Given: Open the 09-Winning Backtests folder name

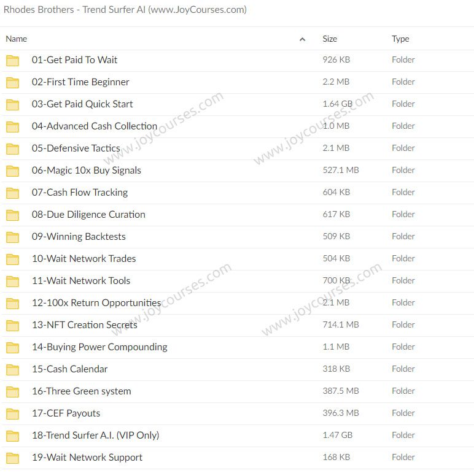Looking at the screenshot, I should (79, 237).
